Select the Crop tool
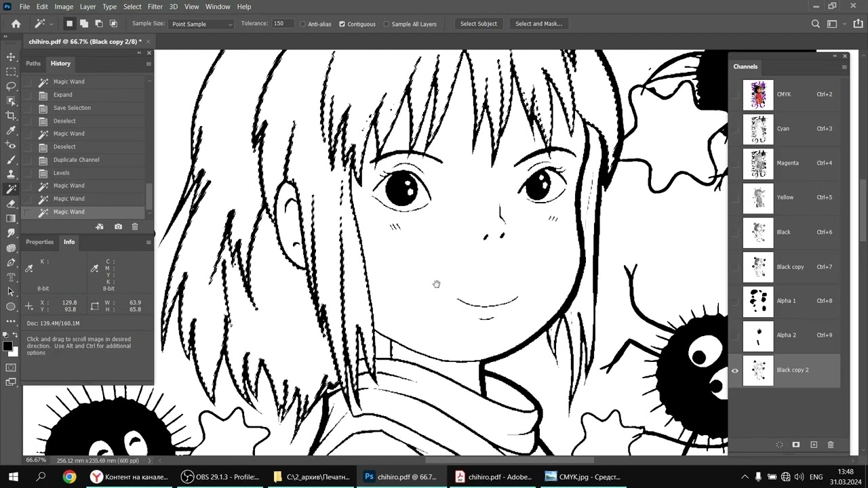The height and width of the screenshot is (488, 868). (x=11, y=116)
